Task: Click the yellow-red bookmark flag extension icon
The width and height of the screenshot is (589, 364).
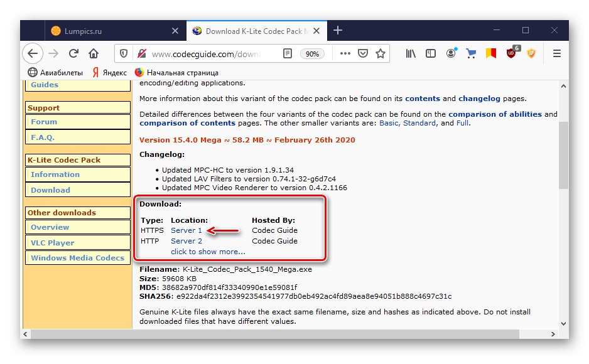Action: point(491,54)
